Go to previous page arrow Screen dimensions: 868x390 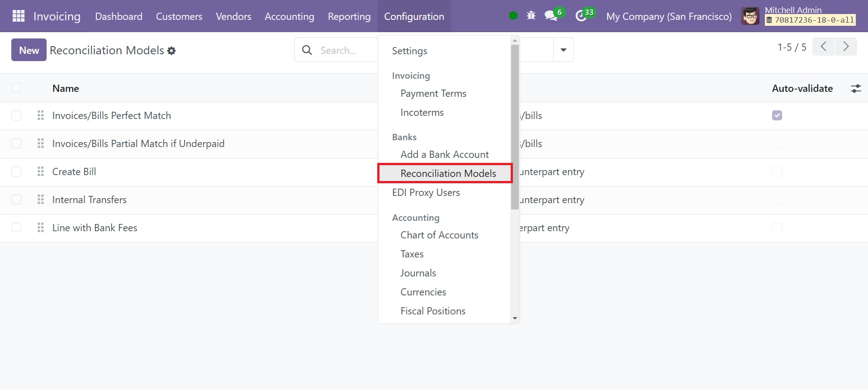pos(824,47)
